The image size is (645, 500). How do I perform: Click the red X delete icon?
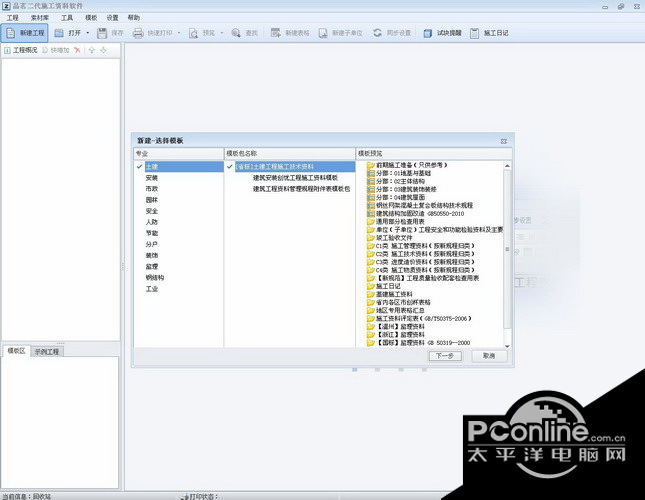77,50
